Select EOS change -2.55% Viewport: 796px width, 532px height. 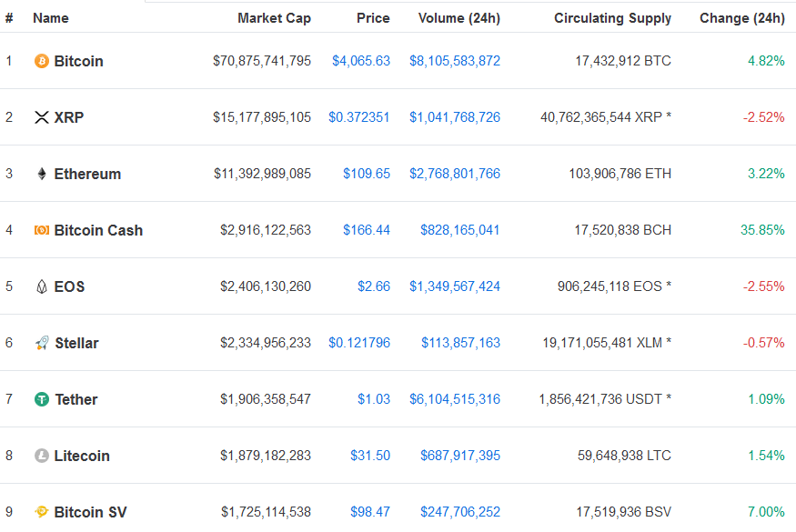pos(764,286)
